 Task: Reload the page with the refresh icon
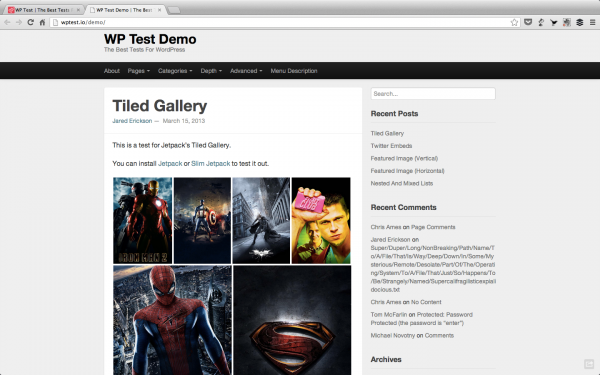[x=31, y=22]
